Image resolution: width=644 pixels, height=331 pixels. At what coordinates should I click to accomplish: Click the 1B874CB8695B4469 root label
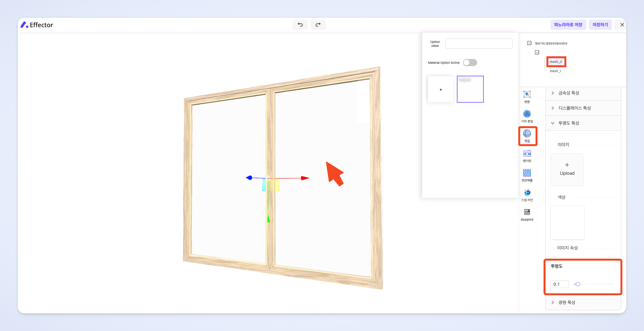tap(550, 43)
